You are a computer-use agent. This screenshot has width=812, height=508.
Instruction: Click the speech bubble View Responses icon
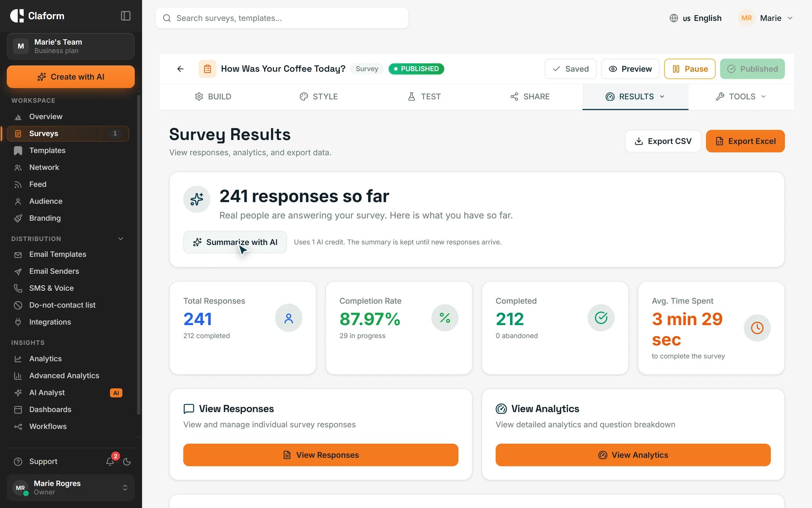tap(189, 409)
